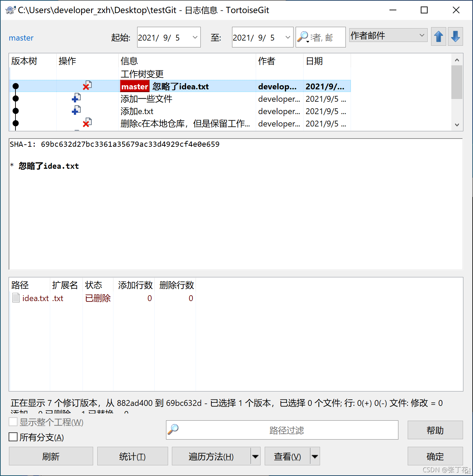Click the 遍历方法 button
The image size is (473, 476).
(x=211, y=456)
